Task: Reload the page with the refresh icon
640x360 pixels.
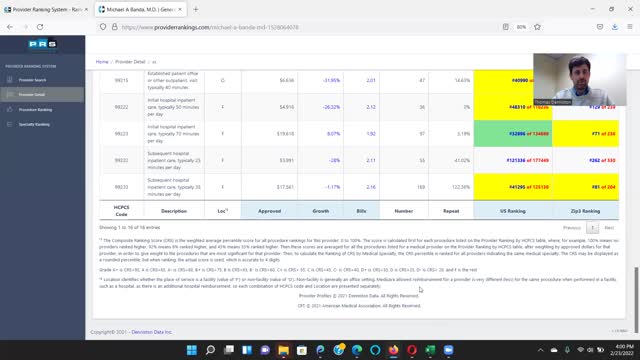Action: tap(40, 27)
